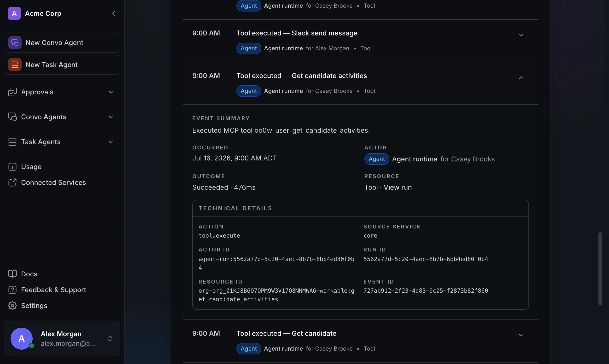Open Connected Services page
The height and width of the screenshot is (364, 609).
pyautogui.click(x=53, y=182)
